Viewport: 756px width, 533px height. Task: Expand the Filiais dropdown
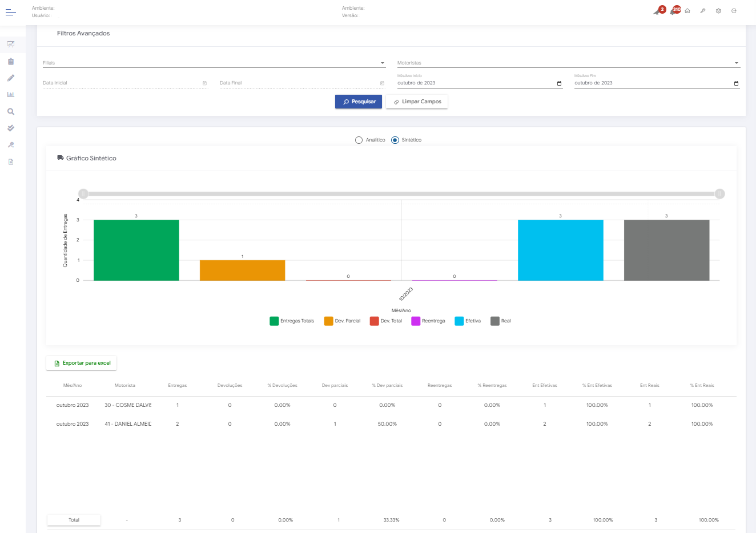[x=382, y=63]
